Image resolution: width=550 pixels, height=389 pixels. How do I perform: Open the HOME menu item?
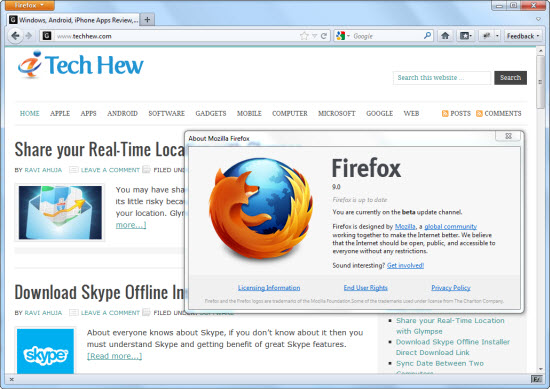point(29,113)
